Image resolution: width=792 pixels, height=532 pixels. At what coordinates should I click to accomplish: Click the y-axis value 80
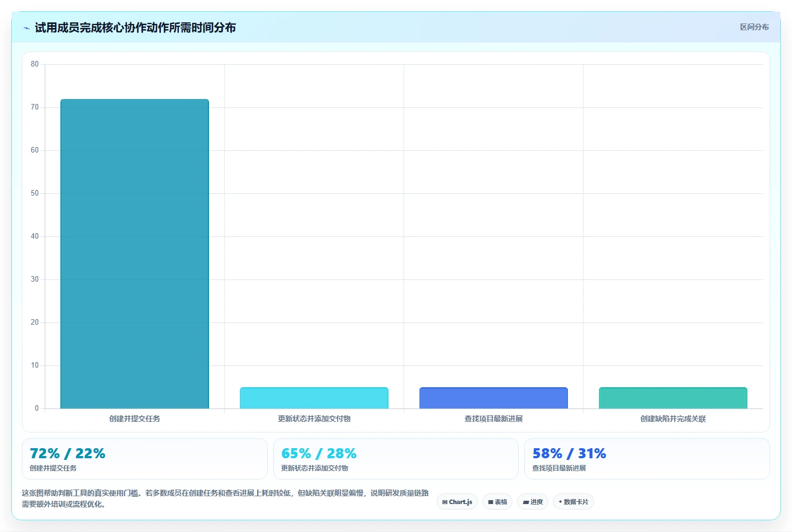(x=35, y=64)
